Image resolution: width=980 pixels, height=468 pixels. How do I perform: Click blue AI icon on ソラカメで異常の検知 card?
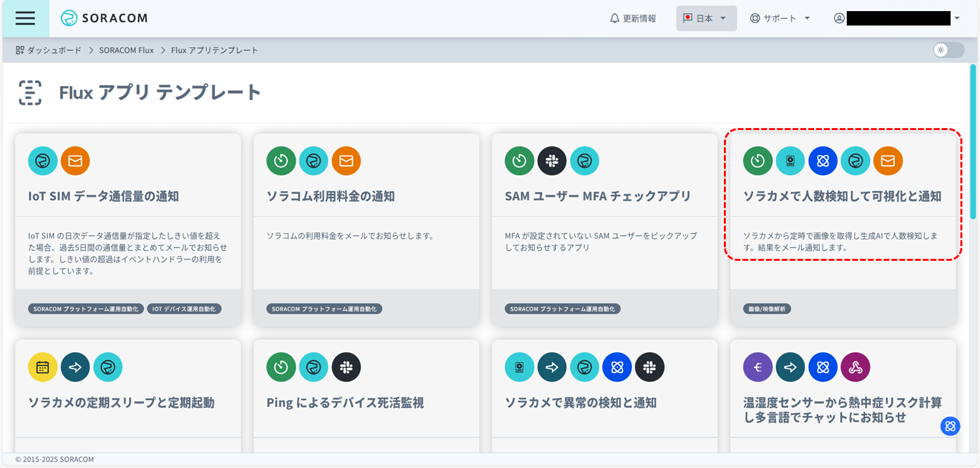click(617, 367)
